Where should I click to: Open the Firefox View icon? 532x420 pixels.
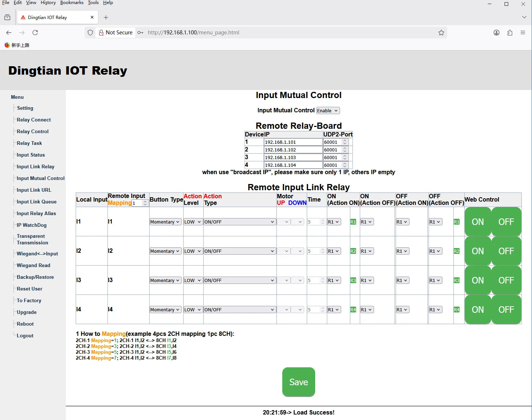pos(7,17)
